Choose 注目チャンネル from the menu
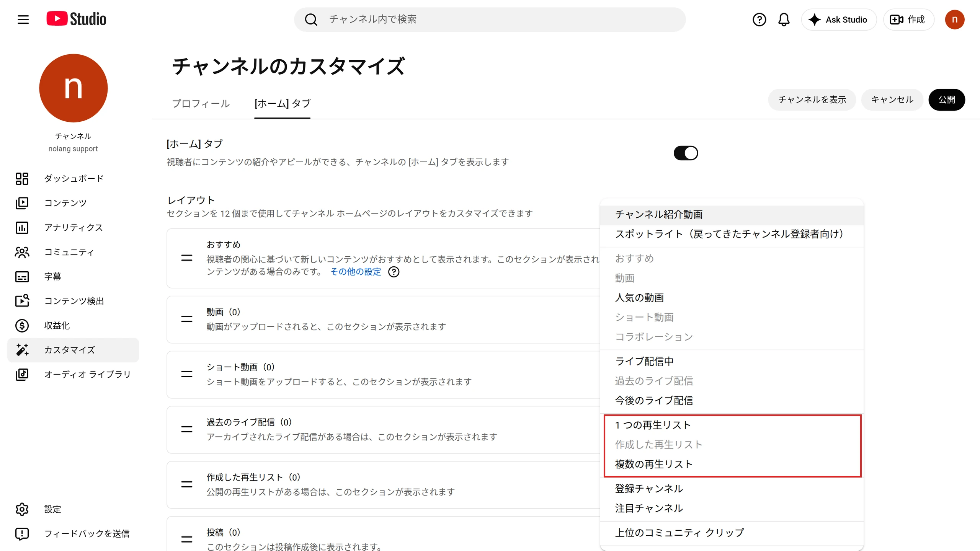980x551 pixels. pyautogui.click(x=732, y=508)
